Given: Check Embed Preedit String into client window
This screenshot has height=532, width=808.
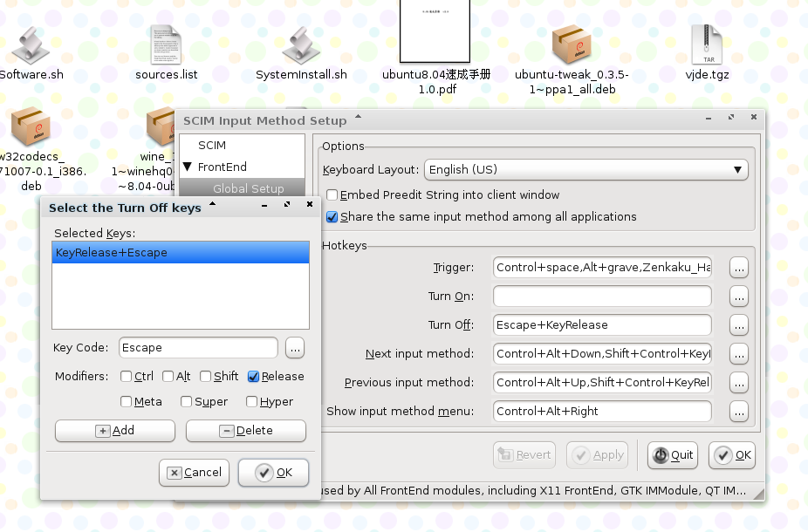Looking at the screenshot, I should (332, 194).
